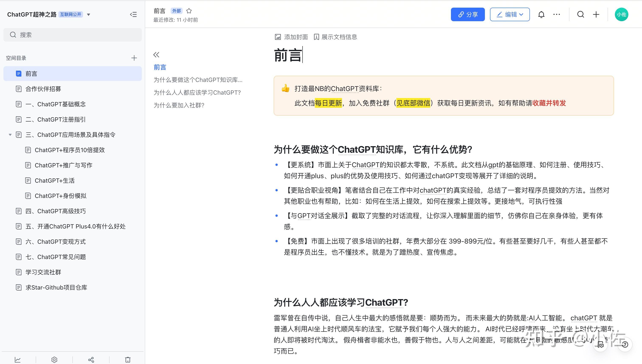The width and height of the screenshot is (642, 364).
Task: Open the notification bell
Action: click(541, 14)
